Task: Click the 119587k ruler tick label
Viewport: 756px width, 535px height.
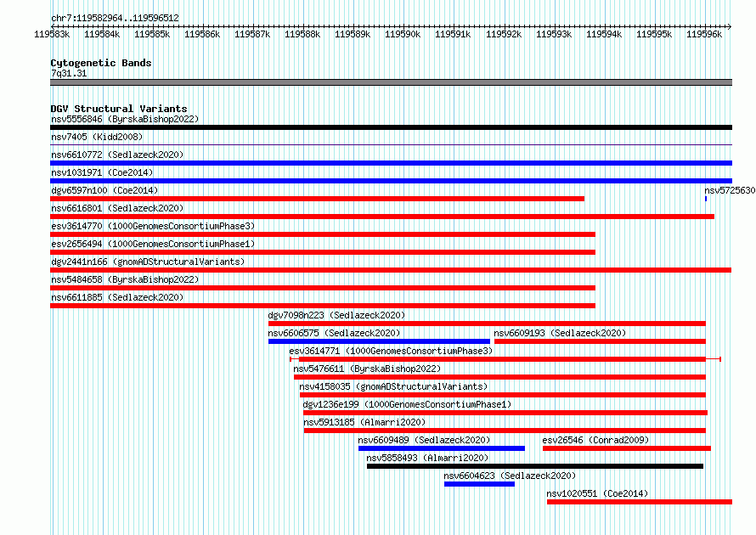Action: pos(252,34)
